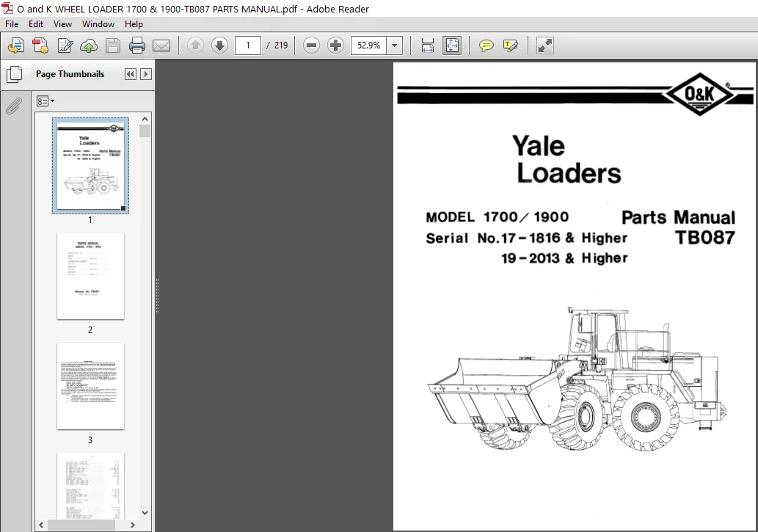This screenshot has width=758, height=532.
Task: Select the fourth page thumbnail
Action: pyautogui.click(x=90, y=486)
